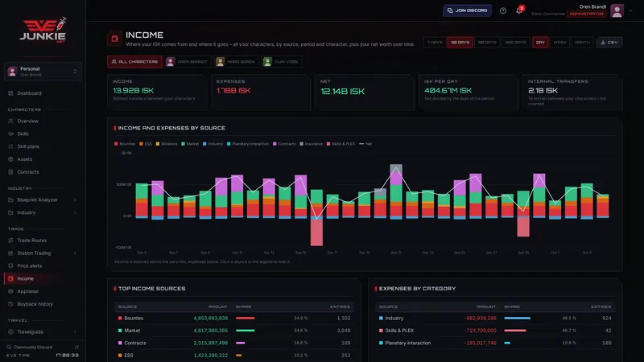Toggle Market series in chart legend
The image size is (644, 362).
click(190, 144)
